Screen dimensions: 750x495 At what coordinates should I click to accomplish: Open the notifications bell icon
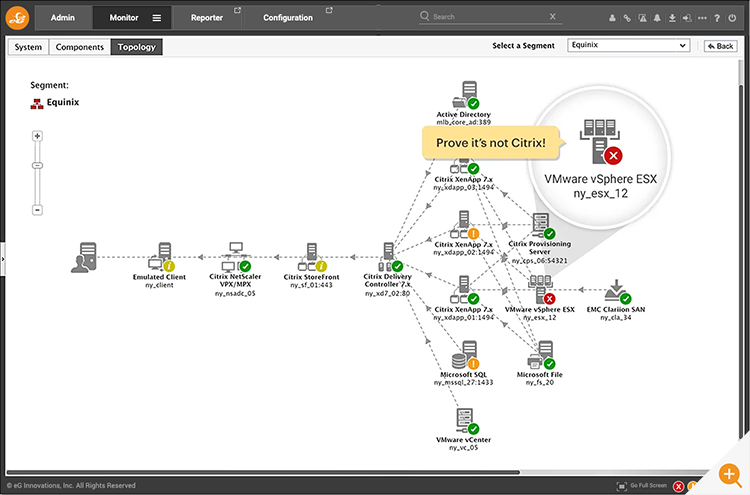coord(657,18)
